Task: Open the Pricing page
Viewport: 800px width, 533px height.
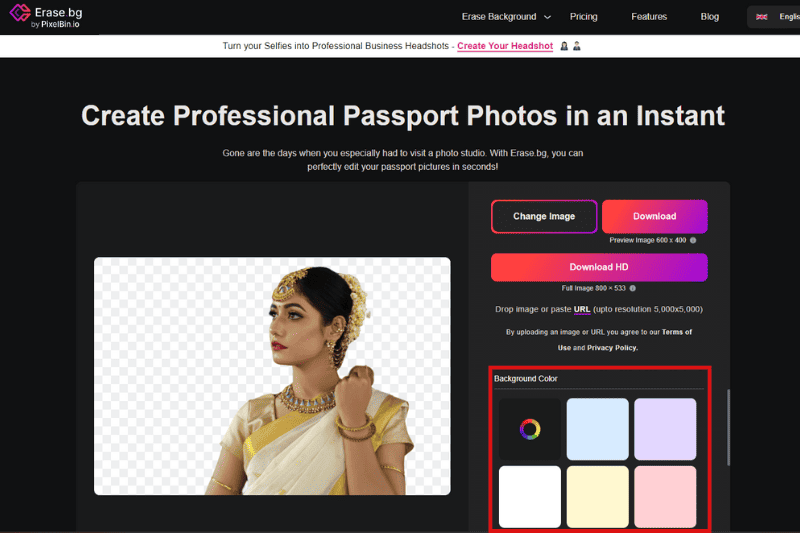Action: click(x=583, y=17)
